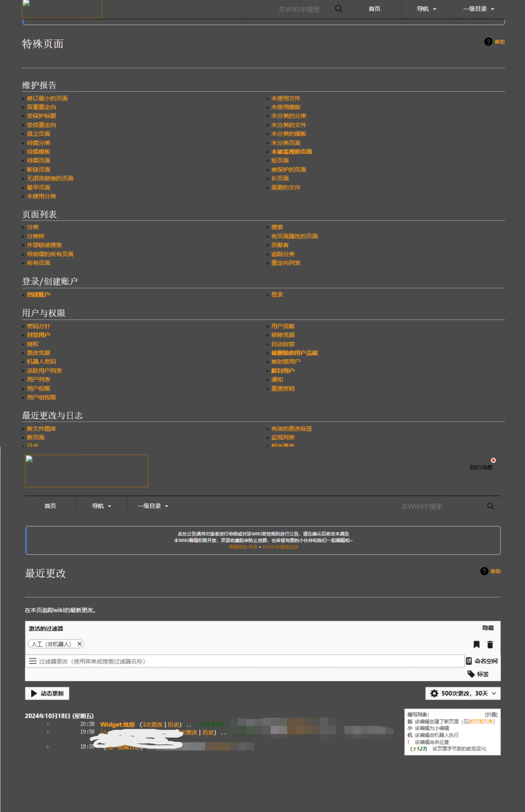Click the help question-mark icon beside 特殊页面 heading
Viewport: 525px width, 812px height.
[488, 42]
